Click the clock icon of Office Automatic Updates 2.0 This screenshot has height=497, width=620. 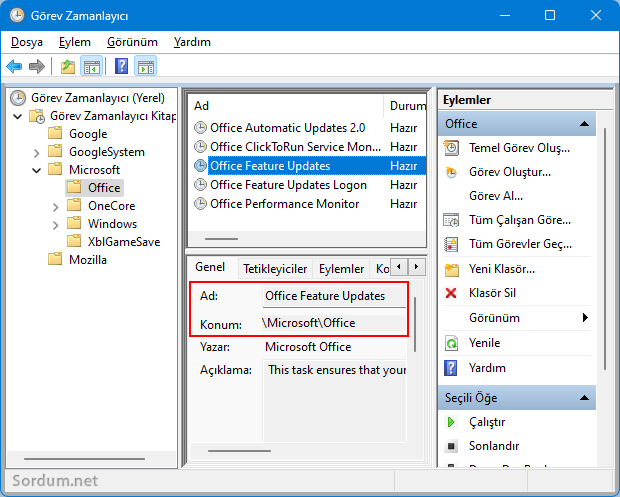[200, 128]
